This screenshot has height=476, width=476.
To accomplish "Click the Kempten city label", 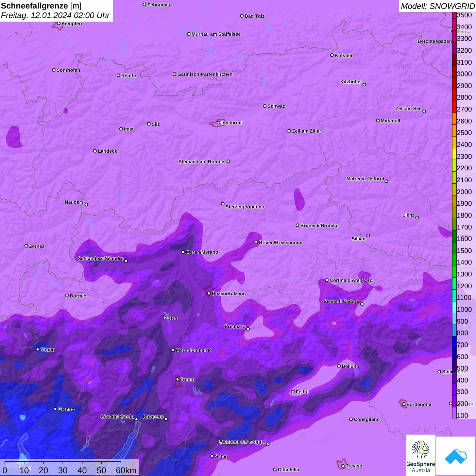I will coord(72,23).
